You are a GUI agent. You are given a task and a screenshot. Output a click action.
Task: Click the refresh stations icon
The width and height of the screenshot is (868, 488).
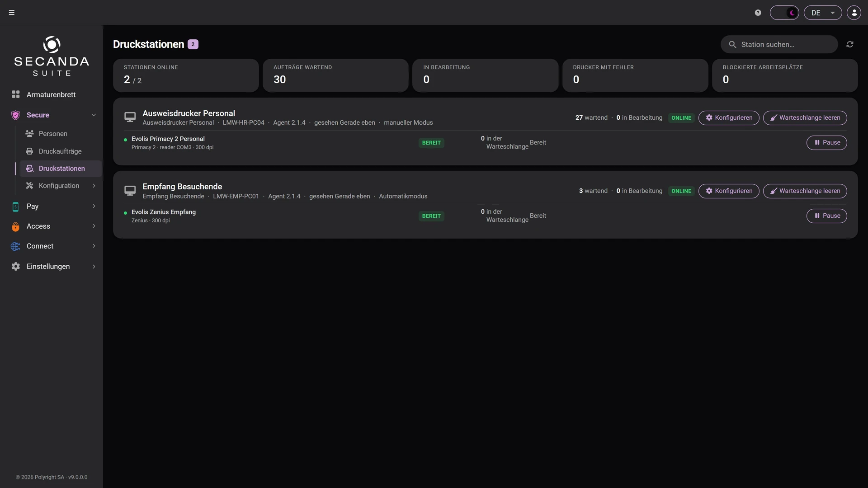click(x=850, y=44)
